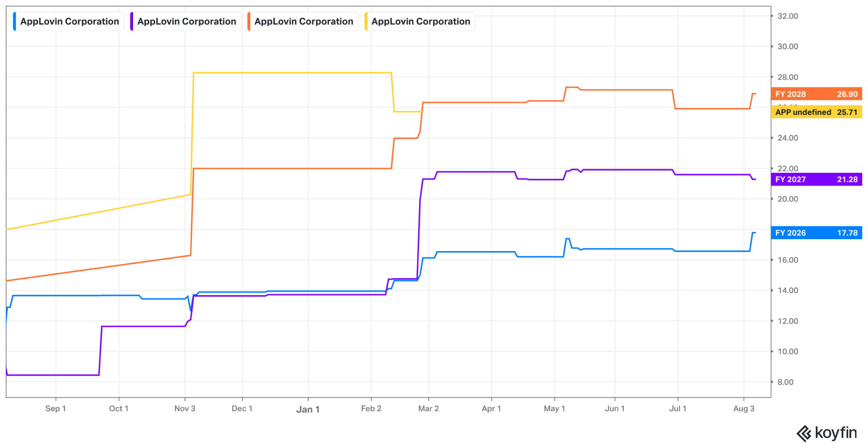Click the 10.00 y-axis label
The width and height of the screenshot is (868, 448).
(787, 351)
